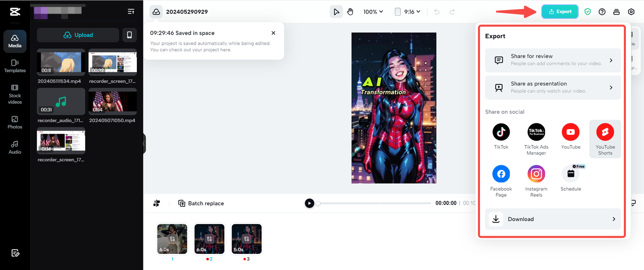The width and height of the screenshot is (644, 270).
Task: Share to YouTube Shorts
Action: pos(605,139)
